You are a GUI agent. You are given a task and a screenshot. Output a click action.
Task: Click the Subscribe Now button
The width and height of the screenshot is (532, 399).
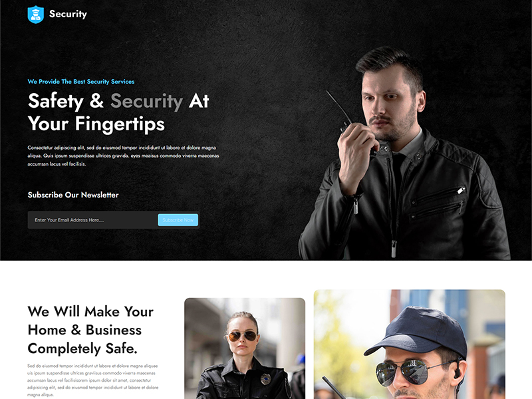(x=178, y=220)
